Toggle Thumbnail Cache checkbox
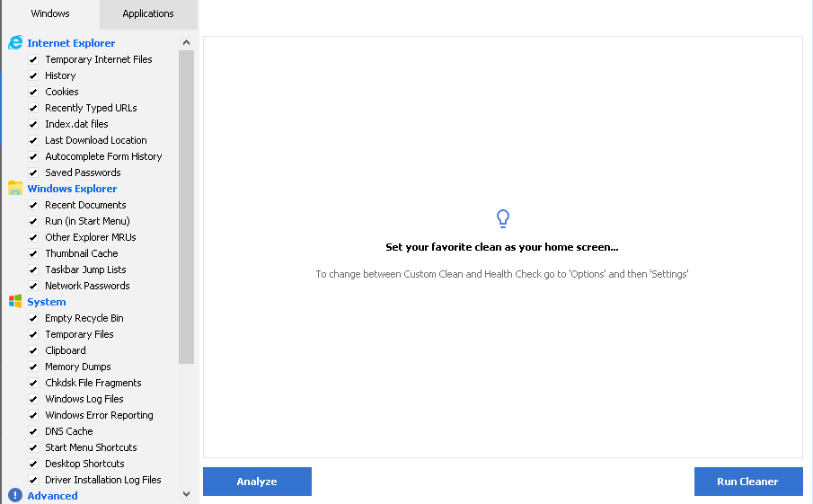813x504 pixels. pyautogui.click(x=33, y=253)
